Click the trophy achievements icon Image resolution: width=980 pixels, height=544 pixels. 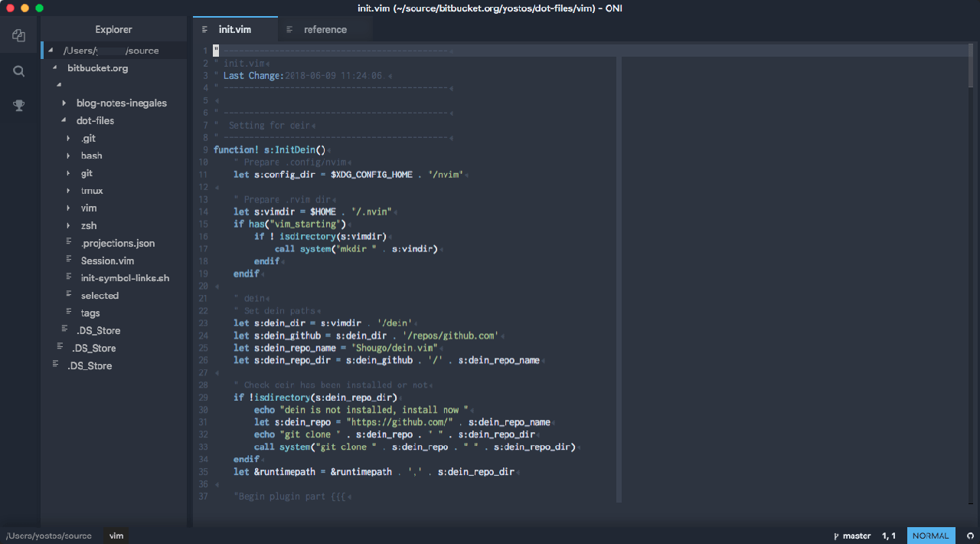19,106
